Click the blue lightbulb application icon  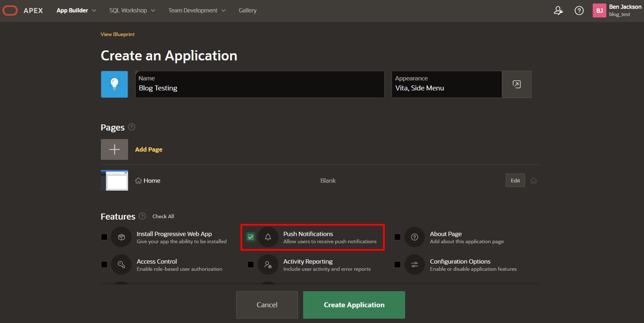114,84
